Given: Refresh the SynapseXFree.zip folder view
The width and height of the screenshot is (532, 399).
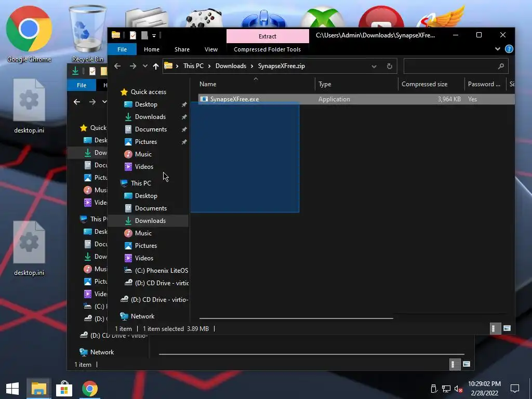Looking at the screenshot, I should (390, 66).
